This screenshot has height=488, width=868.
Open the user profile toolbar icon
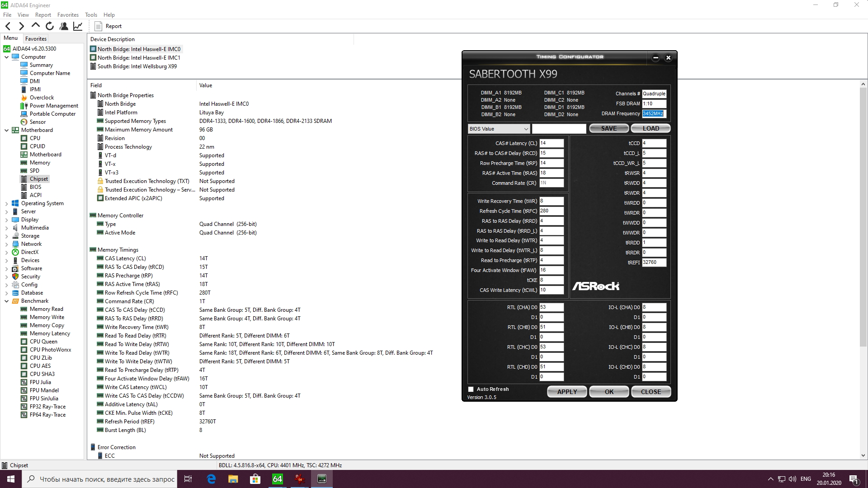tap(64, 26)
